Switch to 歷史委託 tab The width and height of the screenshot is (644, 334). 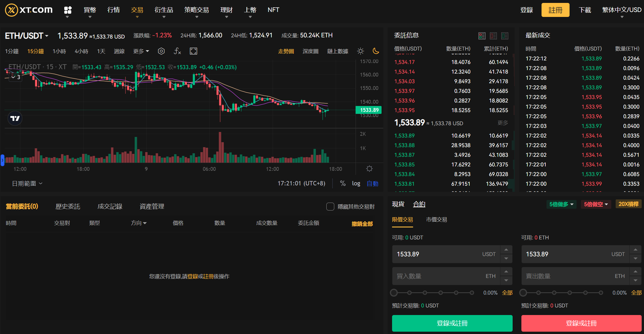[68, 206]
